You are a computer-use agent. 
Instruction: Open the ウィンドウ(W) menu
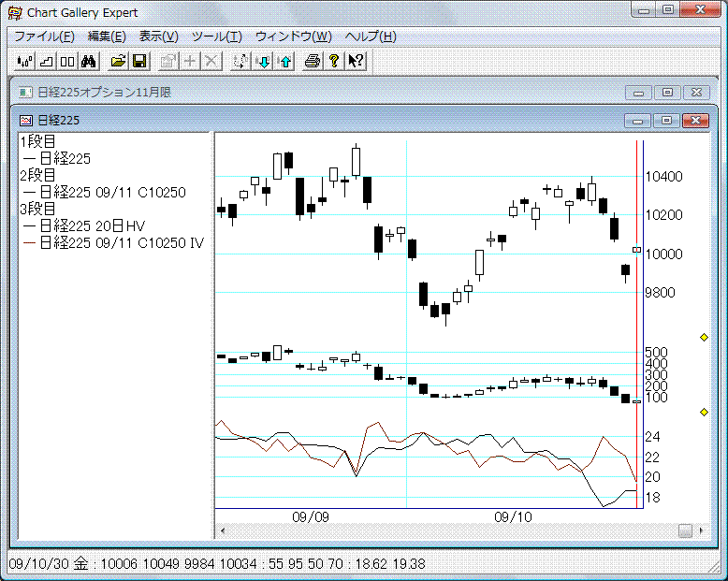(293, 36)
